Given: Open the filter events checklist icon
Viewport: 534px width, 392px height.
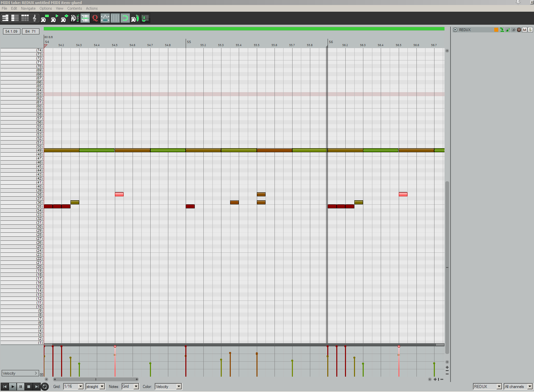Looking at the screenshot, I should click(x=75, y=18).
